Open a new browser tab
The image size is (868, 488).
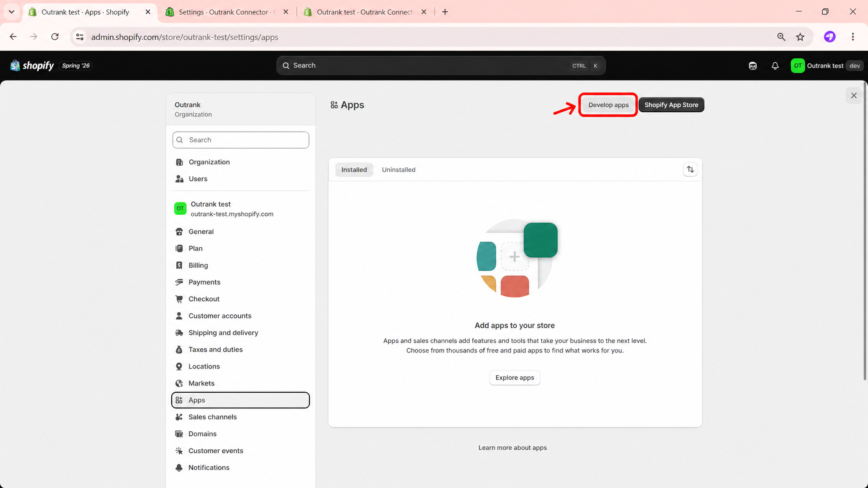(445, 12)
